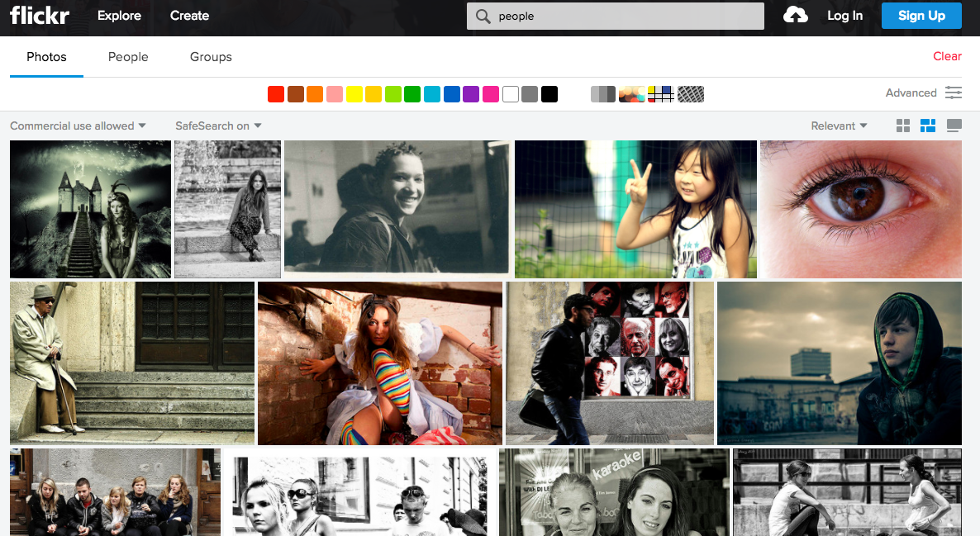The width and height of the screenshot is (980, 536).
Task: Apply the patterns texture style filter
Action: [x=691, y=93]
